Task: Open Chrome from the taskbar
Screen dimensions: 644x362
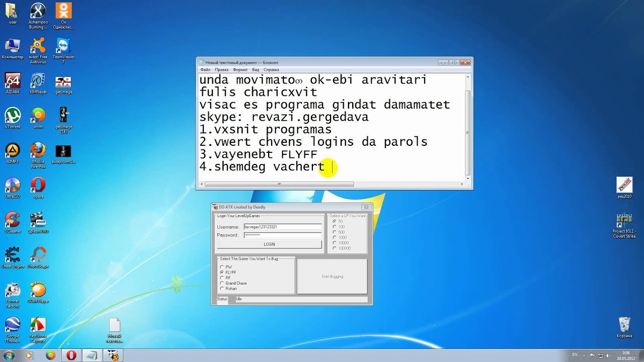Action: (x=50, y=355)
